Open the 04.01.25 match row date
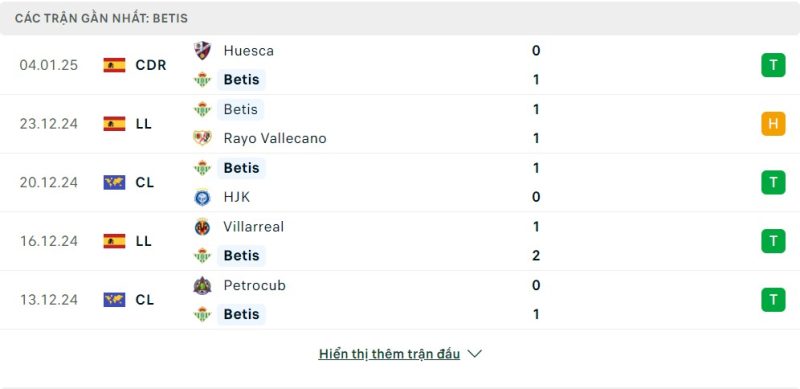800x389 pixels. tap(49, 65)
